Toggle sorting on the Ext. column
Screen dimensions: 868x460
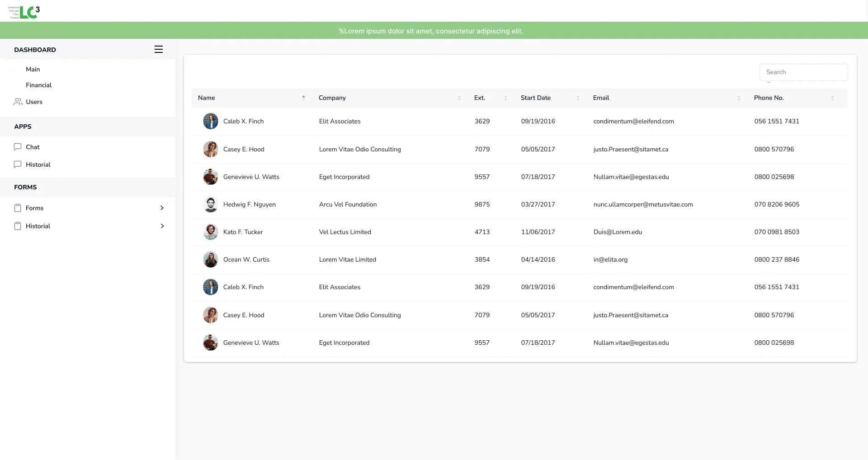(x=505, y=98)
